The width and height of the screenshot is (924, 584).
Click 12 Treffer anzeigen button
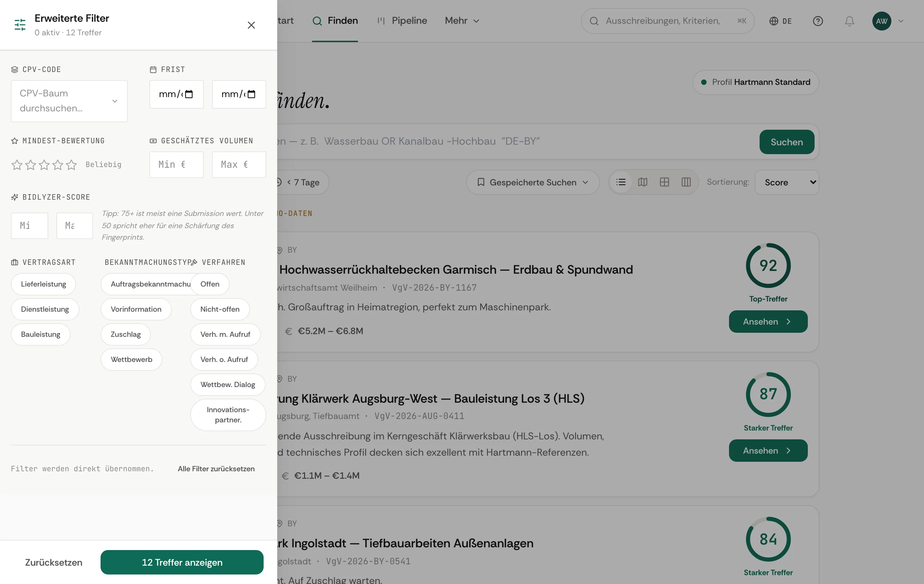click(182, 562)
